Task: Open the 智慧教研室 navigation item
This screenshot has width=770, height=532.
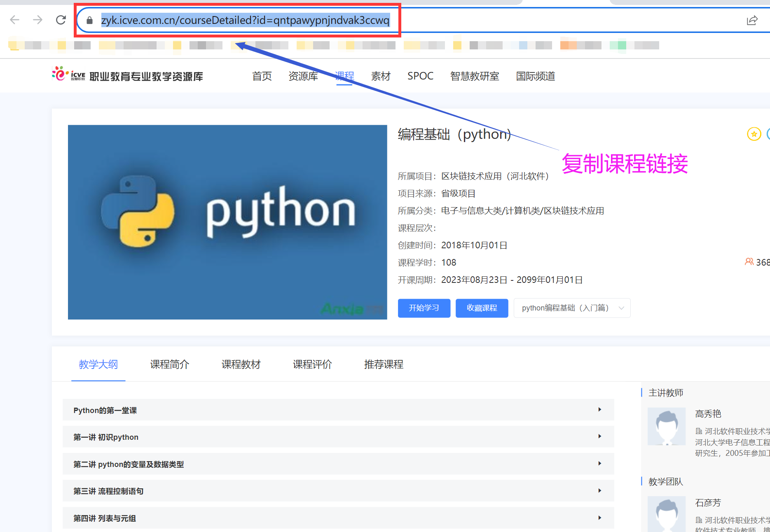Action: tap(475, 76)
